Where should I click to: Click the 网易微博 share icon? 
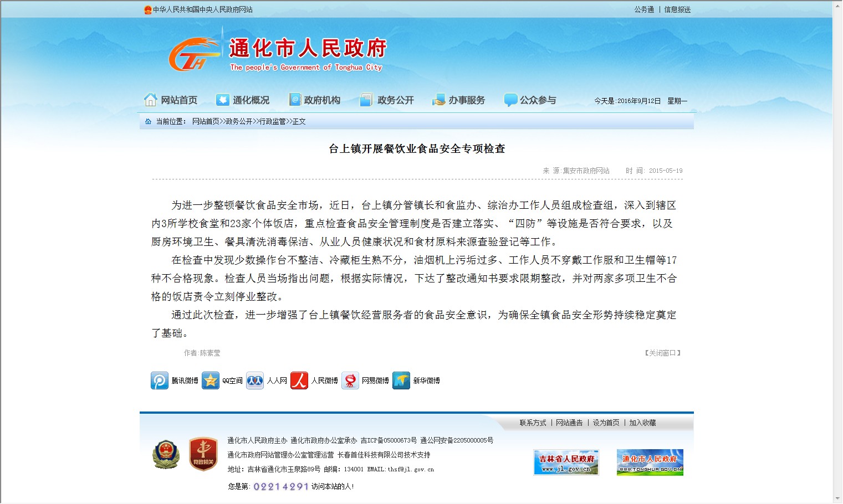point(350,380)
